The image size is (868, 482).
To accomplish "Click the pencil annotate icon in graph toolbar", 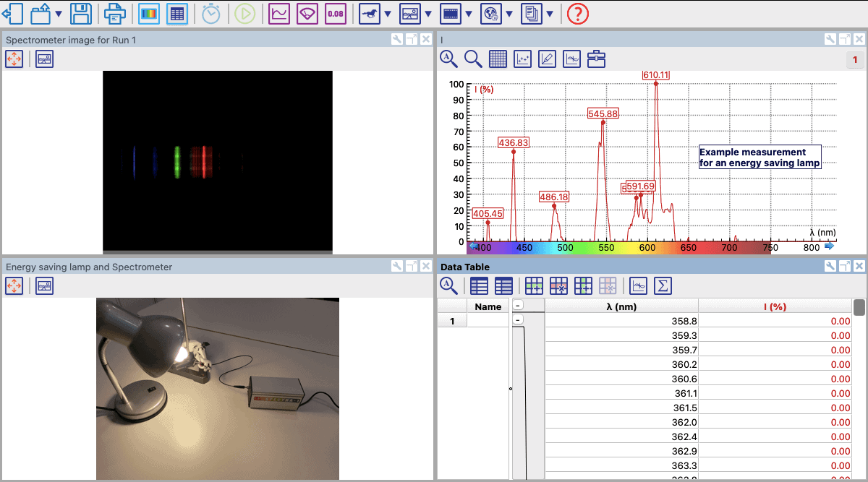I will (548, 59).
